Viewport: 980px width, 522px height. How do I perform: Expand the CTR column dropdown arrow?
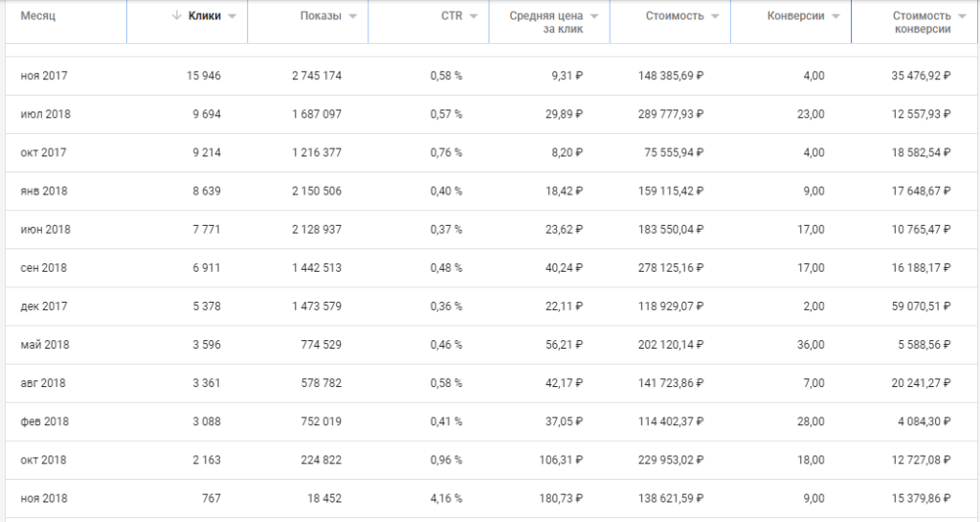tap(474, 16)
